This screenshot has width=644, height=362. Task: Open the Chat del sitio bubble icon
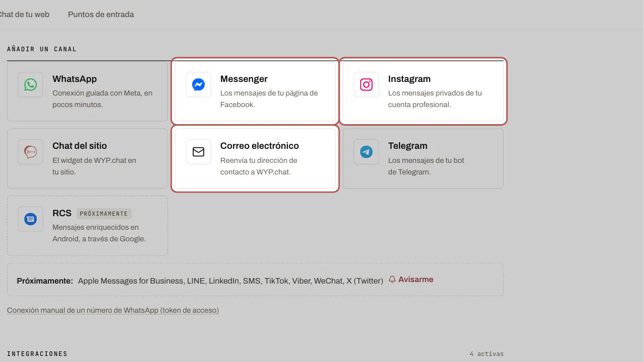[31, 151]
